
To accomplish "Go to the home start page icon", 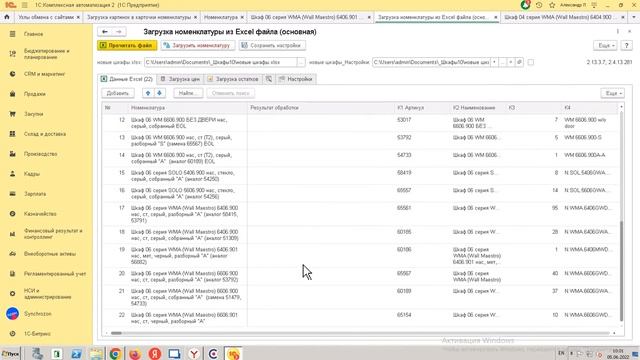I will (7, 17).
